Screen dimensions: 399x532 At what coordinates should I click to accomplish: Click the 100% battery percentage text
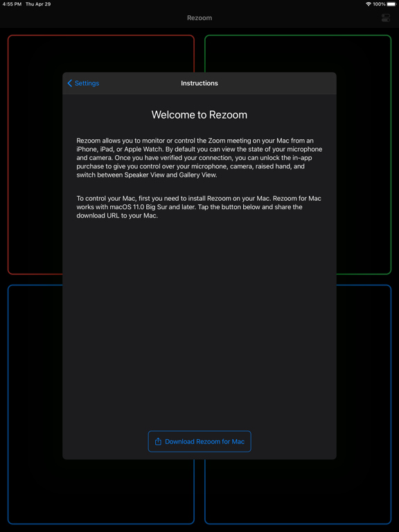379,4
